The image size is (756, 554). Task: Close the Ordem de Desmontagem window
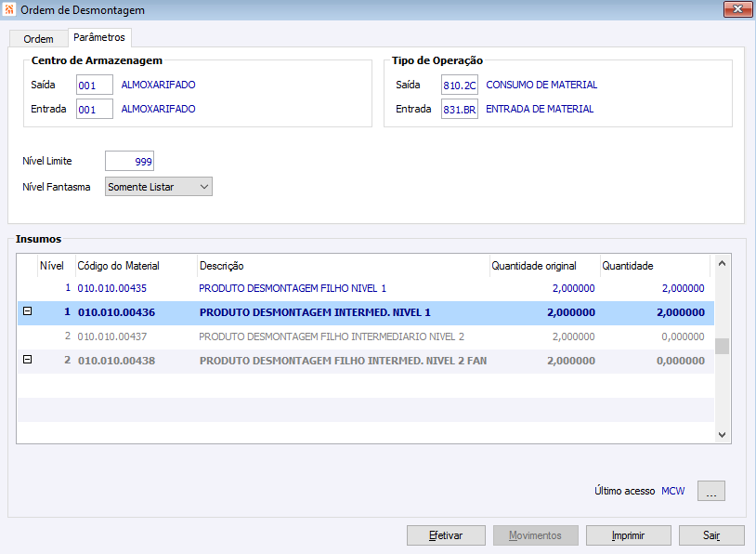(x=737, y=9)
